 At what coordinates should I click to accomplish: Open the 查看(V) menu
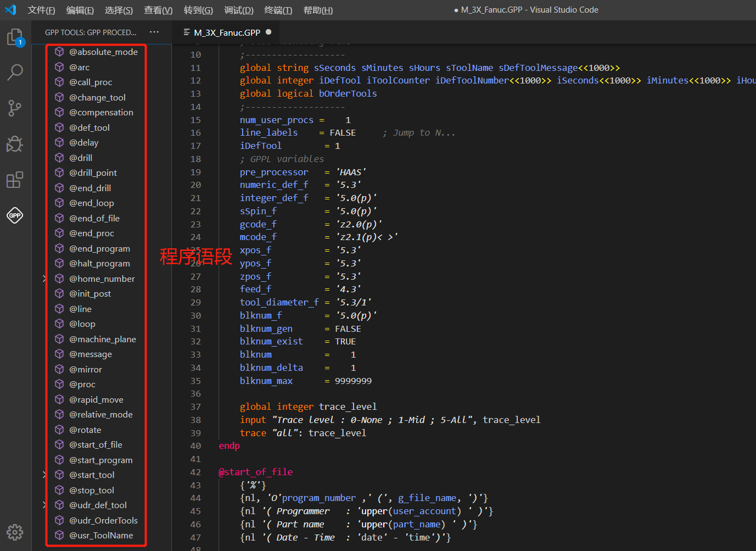coord(158,10)
